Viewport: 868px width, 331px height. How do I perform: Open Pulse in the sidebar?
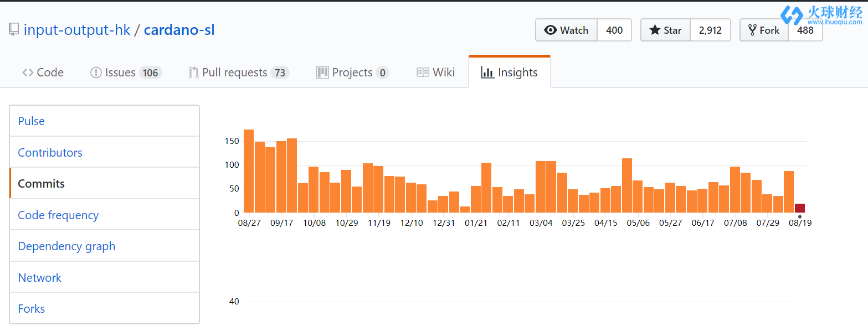pos(104,121)
